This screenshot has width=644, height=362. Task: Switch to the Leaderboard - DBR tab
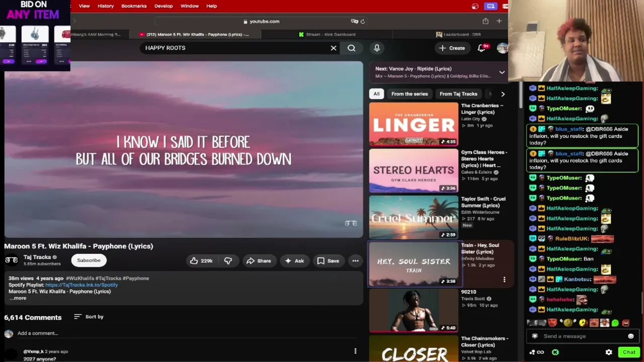coord(458,34)
